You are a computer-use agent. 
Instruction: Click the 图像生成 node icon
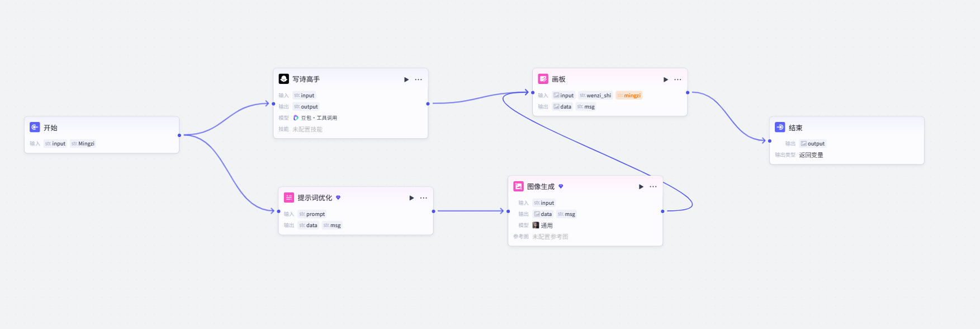518,187
